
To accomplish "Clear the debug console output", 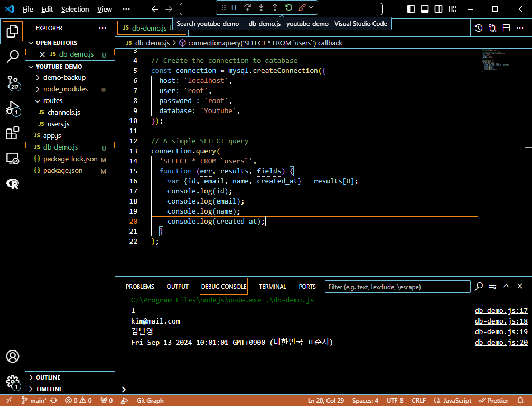I will pos(492,287).
